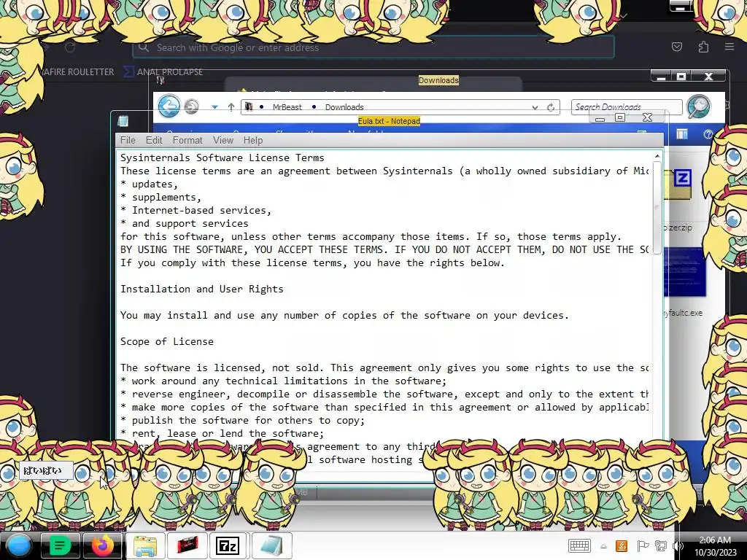Open the network tray icon
747x560 pixels.
click(661, 545)
